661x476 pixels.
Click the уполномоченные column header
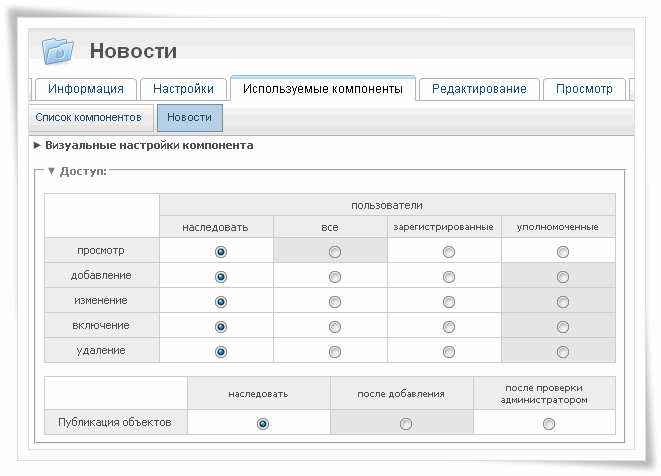pos(558,227)
